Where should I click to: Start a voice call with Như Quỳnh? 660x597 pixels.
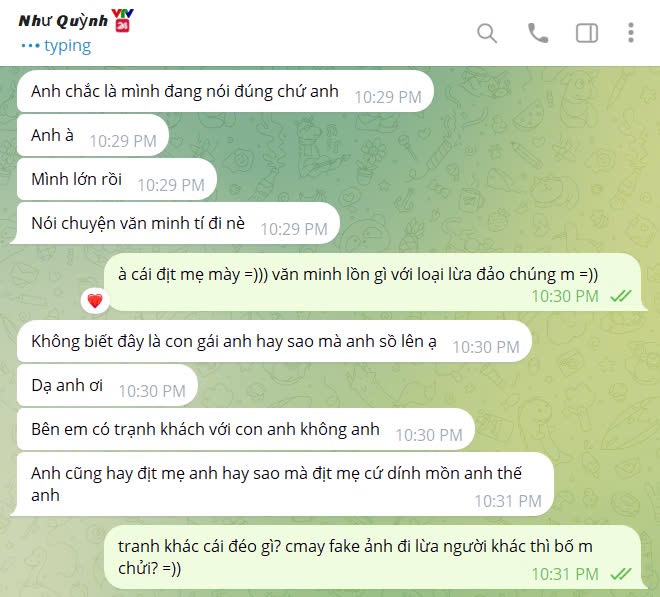538,33
